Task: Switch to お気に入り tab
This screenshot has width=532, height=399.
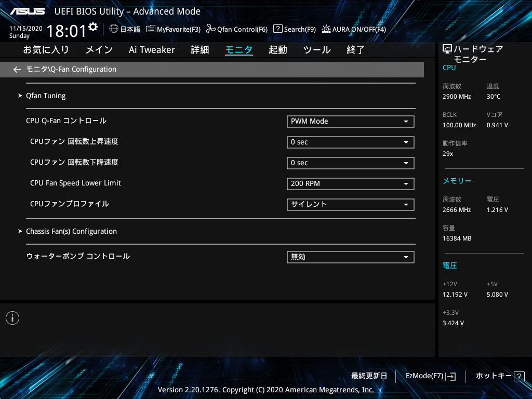Action: (x=46, y=50)
